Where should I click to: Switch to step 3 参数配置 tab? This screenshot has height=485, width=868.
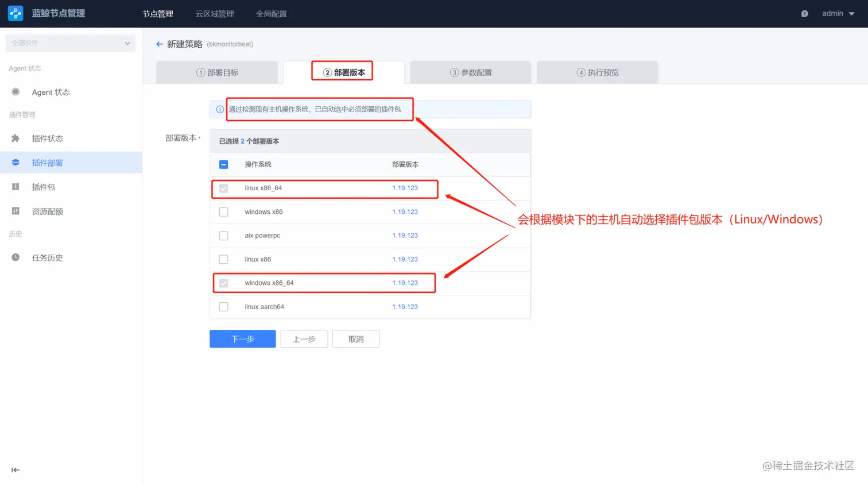click(x=471, y=72)
